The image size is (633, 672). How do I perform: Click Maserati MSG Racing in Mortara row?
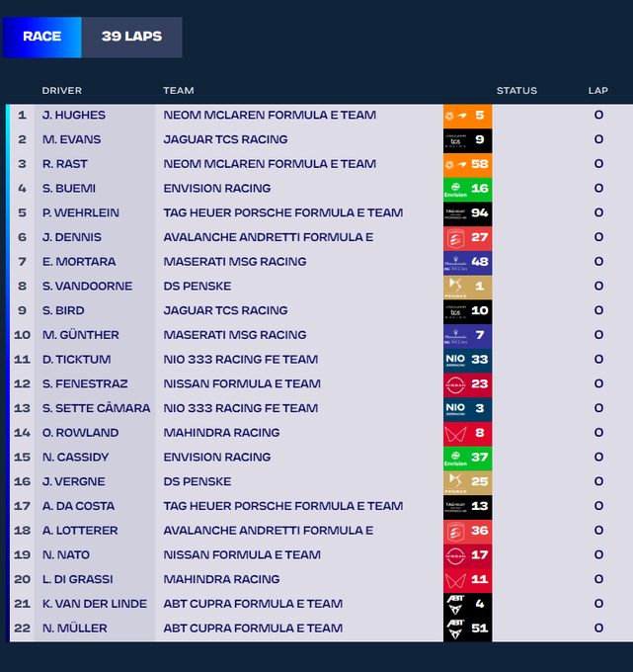(x=235, y=262)
